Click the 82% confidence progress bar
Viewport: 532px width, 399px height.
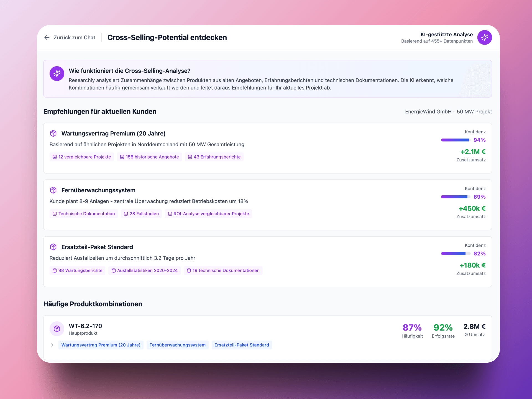[456, 254]
